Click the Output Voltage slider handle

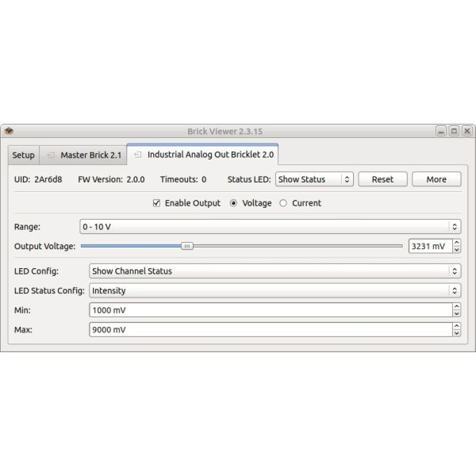coord(187,246)
